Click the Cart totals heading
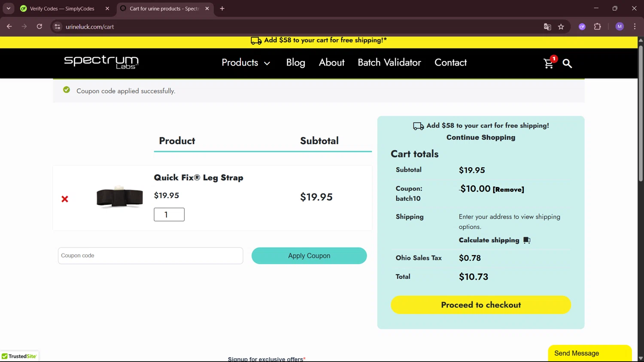Screen dimensions: 644x362 coord(415,154)
